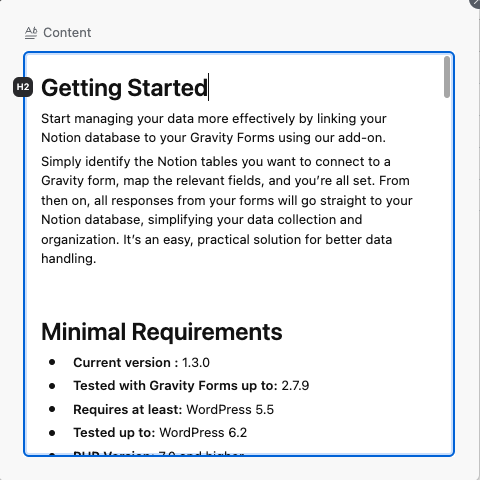Click the blank line above Minimal Requirements
This screenshot has height=480, width=480.
(x=233, y=287)
